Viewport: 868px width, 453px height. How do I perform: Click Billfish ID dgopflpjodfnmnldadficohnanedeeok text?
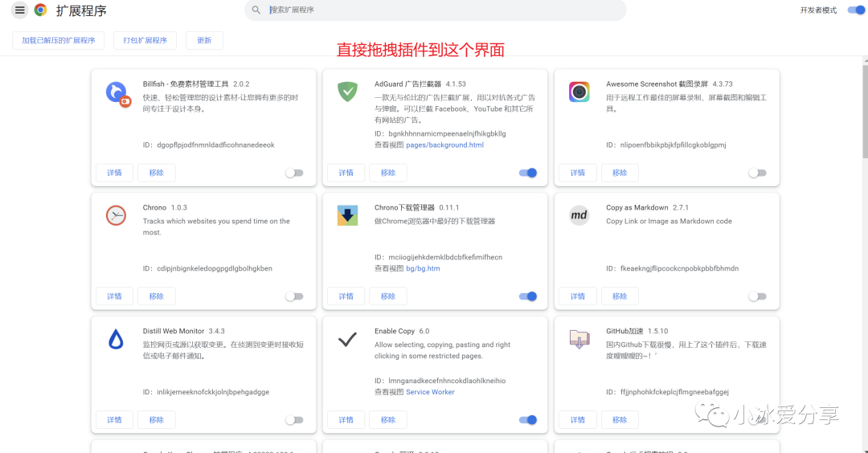[x=215, y=145]
